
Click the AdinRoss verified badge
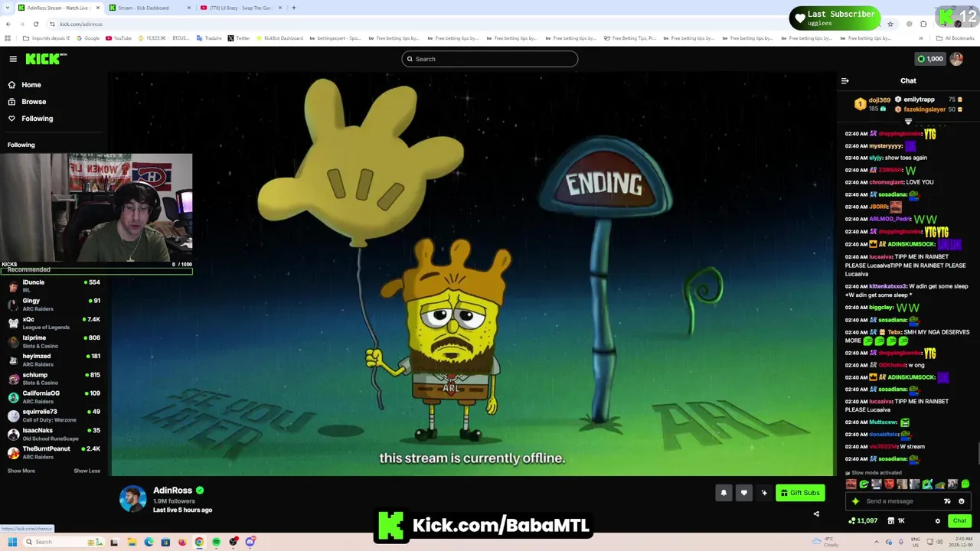[x=200, y=491]
